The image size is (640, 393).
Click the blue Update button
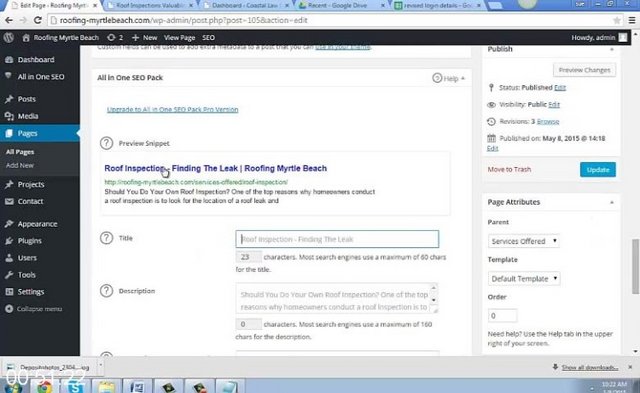pos(598,170)
